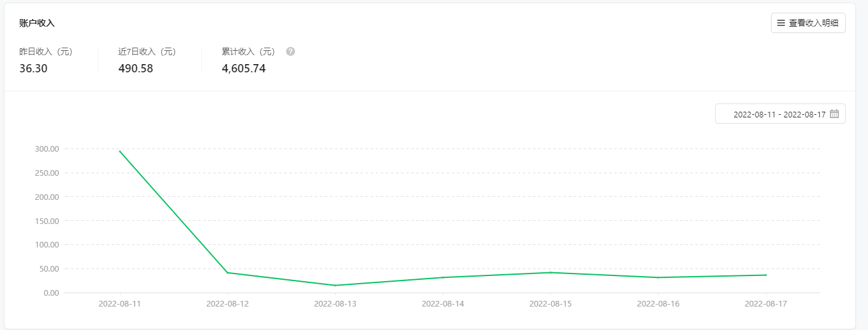
Task: Click the 累计收入 total 4,605.74
Action: (244, 69)
